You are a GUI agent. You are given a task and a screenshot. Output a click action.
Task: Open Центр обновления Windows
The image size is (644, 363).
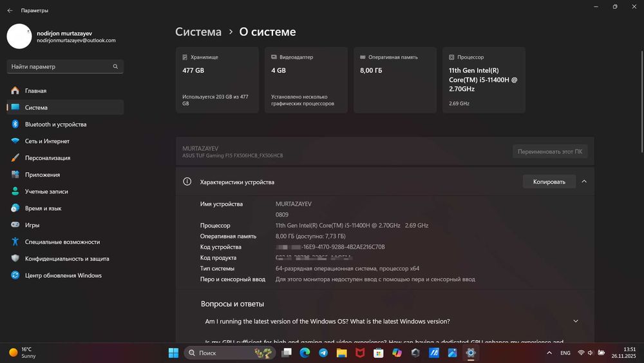65,275
